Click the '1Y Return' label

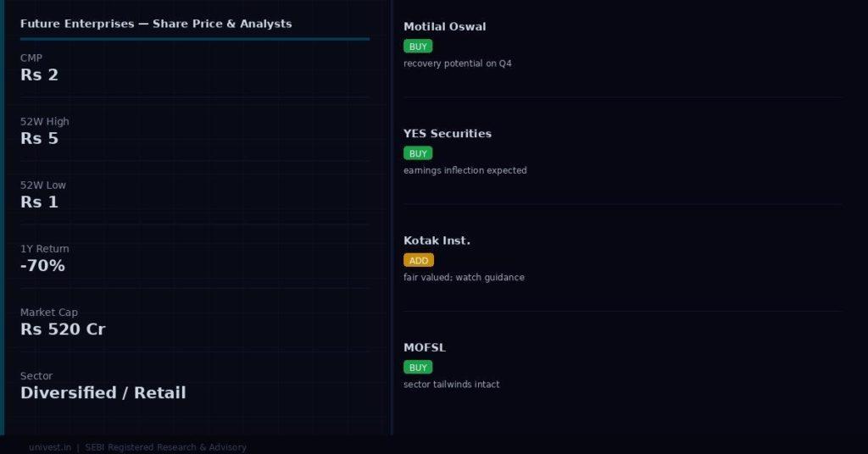tap(45, 249)
